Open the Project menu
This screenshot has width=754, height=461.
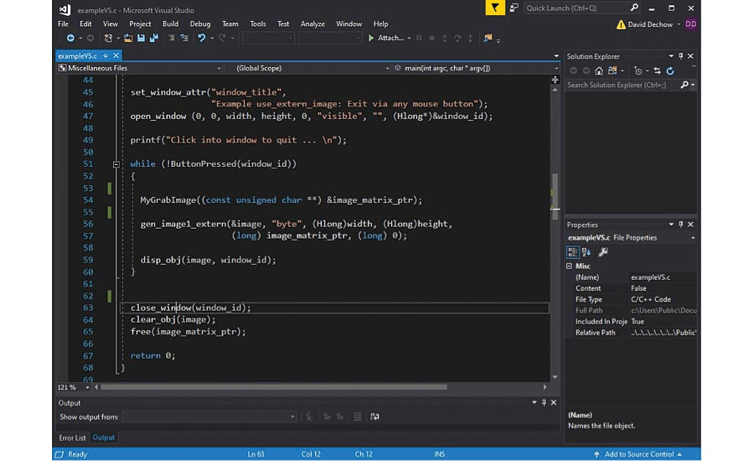(140, 24)
